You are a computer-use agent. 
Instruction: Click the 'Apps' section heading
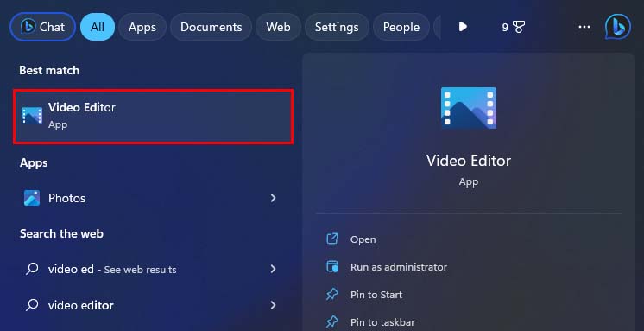tap(34, 162)
